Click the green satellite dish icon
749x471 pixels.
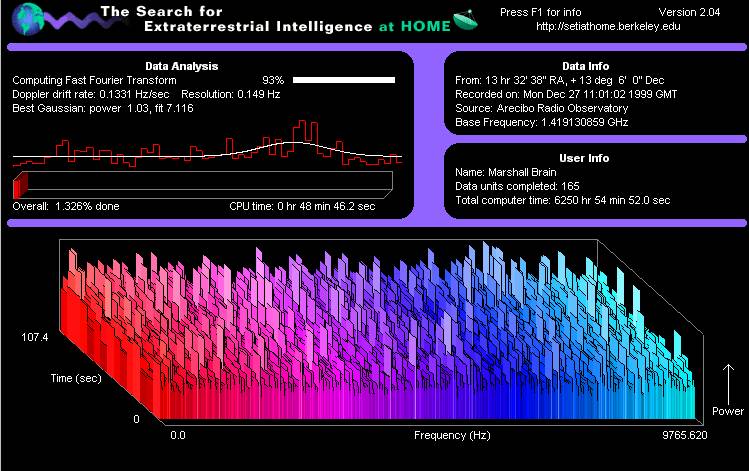(x=465, y=20)
